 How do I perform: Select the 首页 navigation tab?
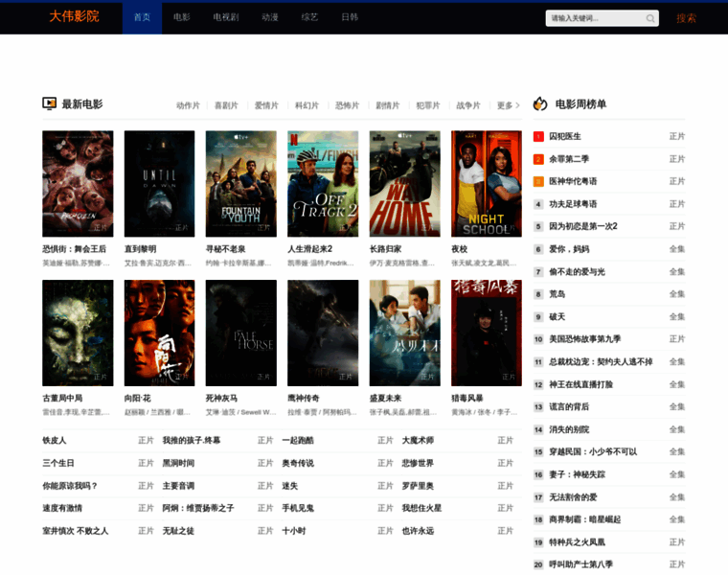(142, 17)
